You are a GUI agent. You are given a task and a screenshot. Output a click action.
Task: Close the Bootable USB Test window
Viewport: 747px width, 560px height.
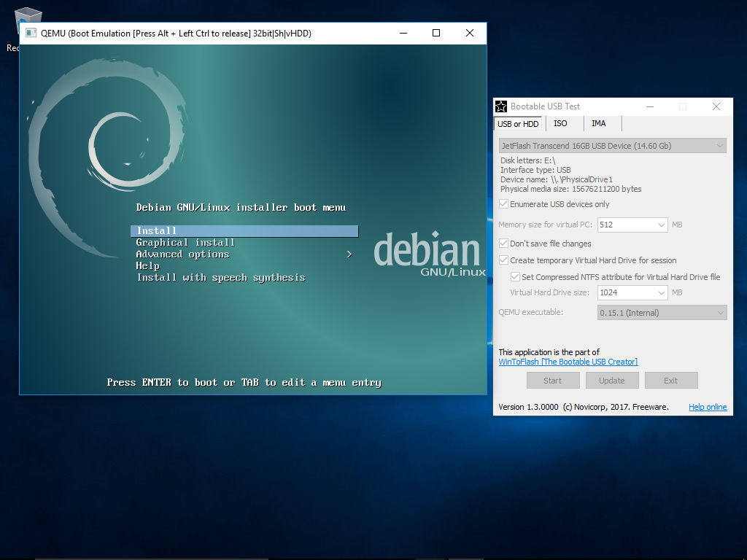click(716, 106)
